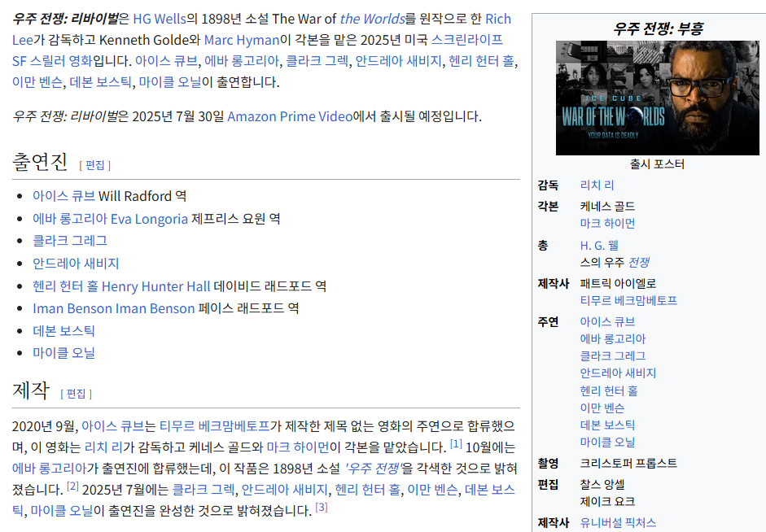This screenshot has width=766, height=532.
Task: Open citation reference [2] in 제작 section
Action: [x=72, y=486]
